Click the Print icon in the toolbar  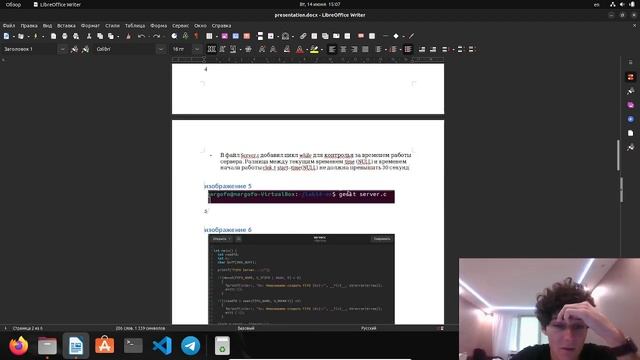tap(64, 36)
